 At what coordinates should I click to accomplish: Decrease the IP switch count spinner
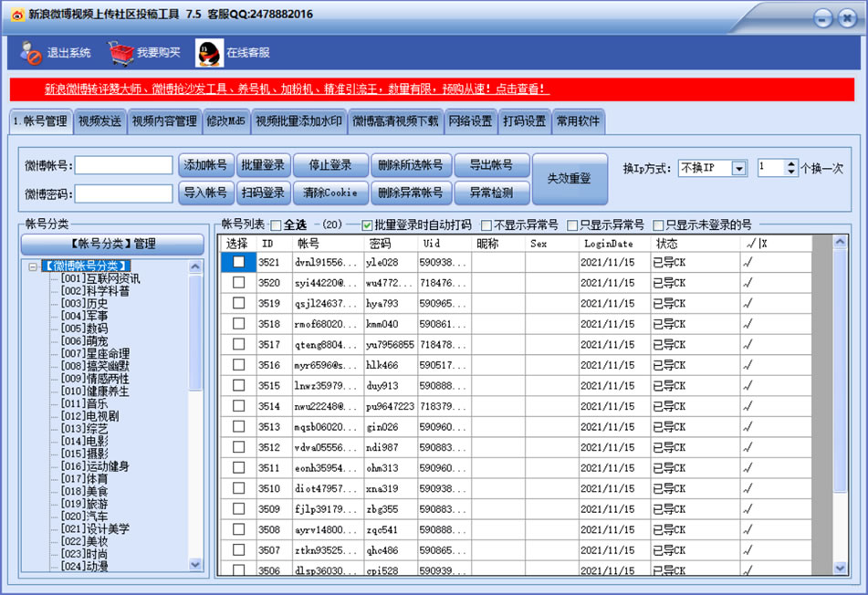point(791,172)
